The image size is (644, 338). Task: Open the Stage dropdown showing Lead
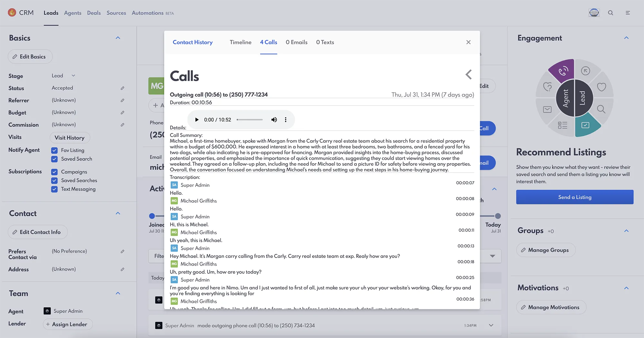click(x=64, y=76)
